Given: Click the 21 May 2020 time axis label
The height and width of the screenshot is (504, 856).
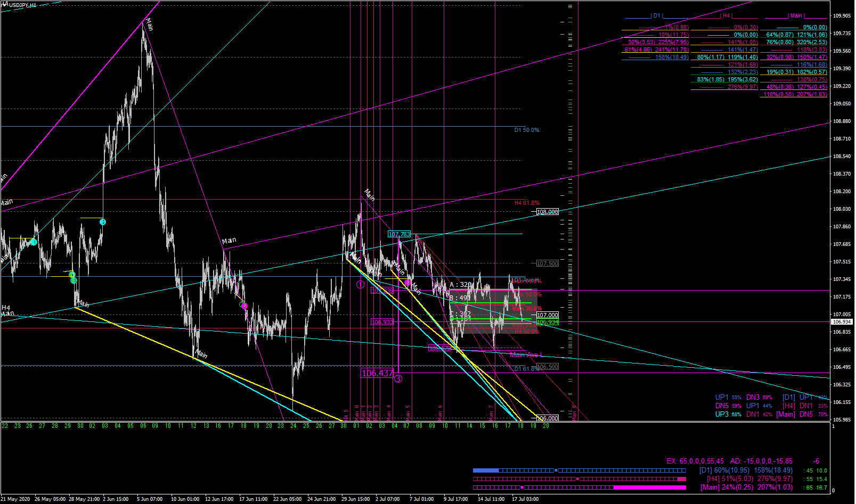Looking at the screenshot, I should pos(15,499).
